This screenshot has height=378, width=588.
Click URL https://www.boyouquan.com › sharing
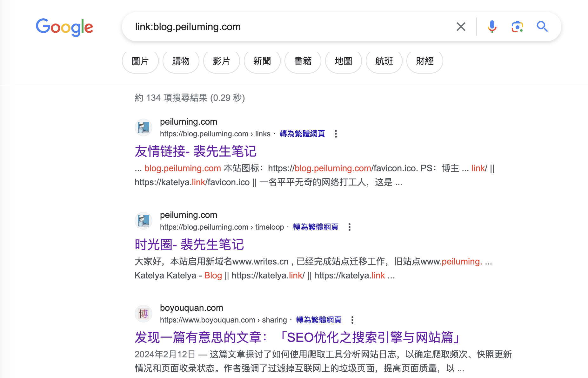[x=224, y=320]
